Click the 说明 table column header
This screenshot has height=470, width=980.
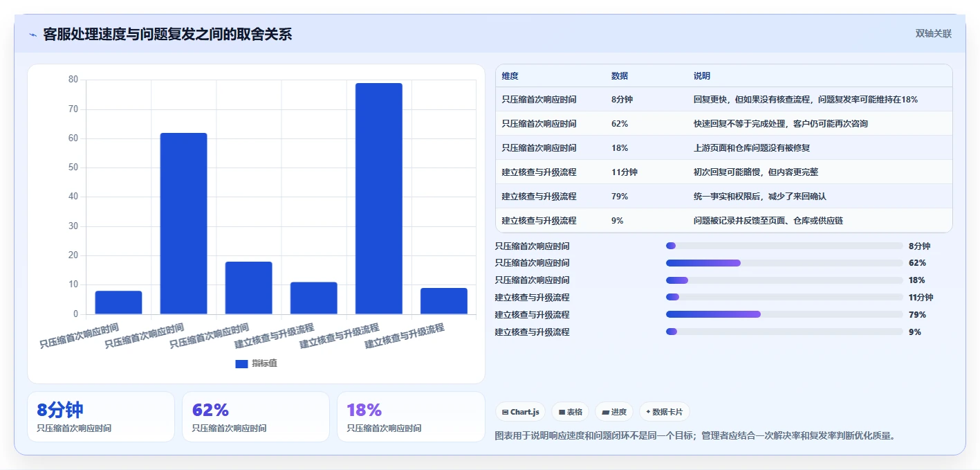click(702, 75)
